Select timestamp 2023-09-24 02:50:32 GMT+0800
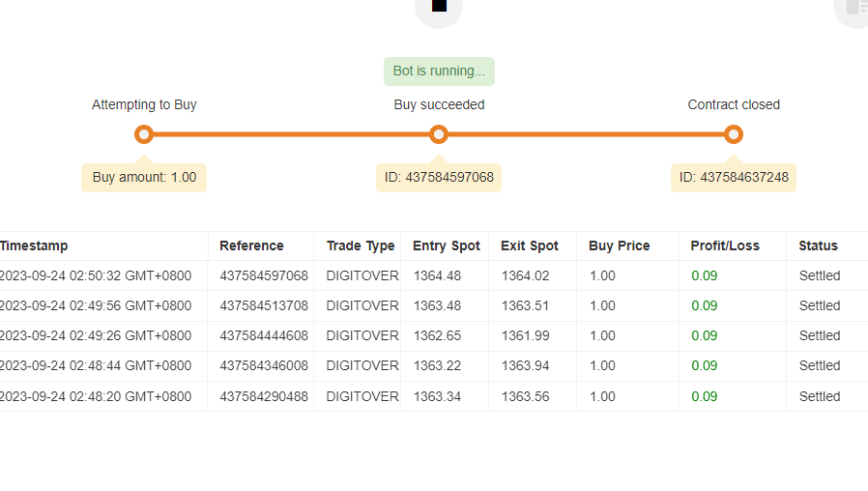 tap(96, 275)
